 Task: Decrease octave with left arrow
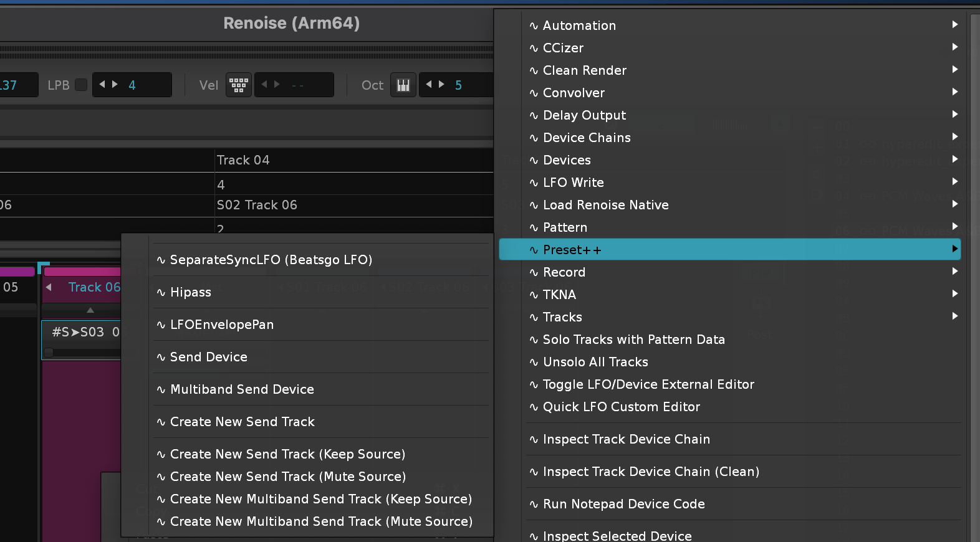click(x=429, y=84)
